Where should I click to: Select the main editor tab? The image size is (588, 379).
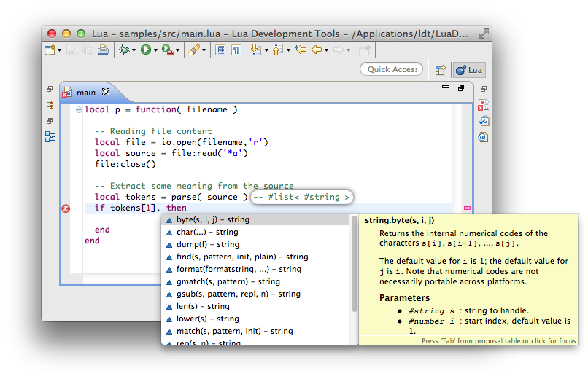tap(86, 93)
